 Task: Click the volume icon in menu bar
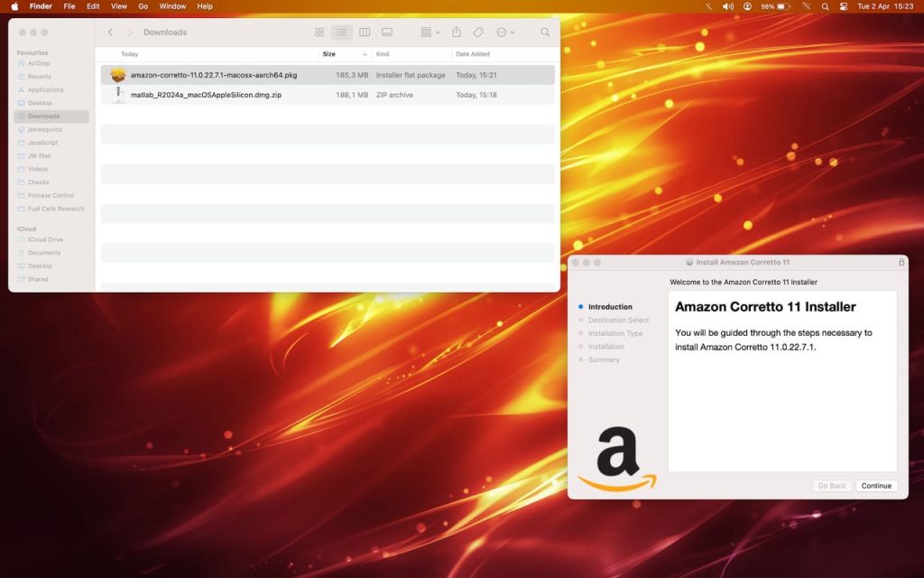point(728,6)
